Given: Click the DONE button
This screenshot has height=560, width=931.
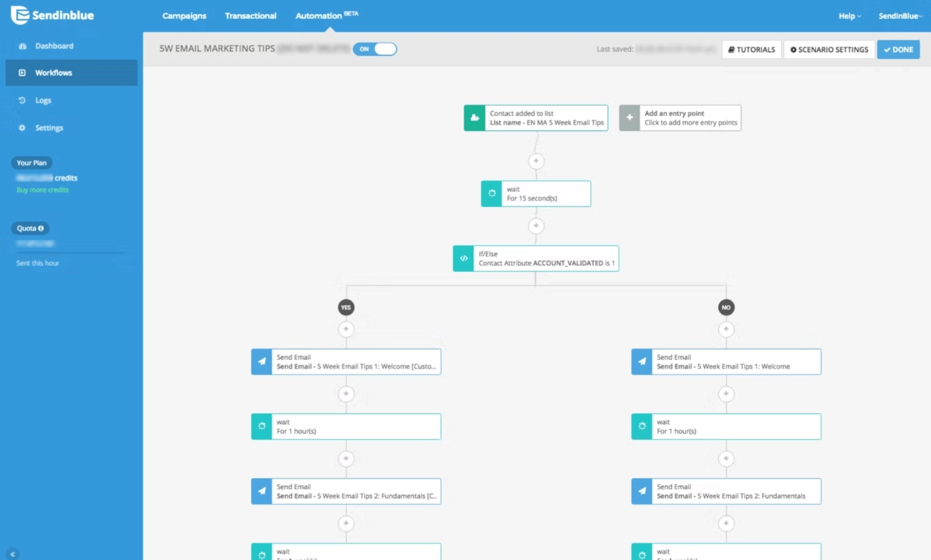Looking at the screenshot, I should tap(898, 49).
